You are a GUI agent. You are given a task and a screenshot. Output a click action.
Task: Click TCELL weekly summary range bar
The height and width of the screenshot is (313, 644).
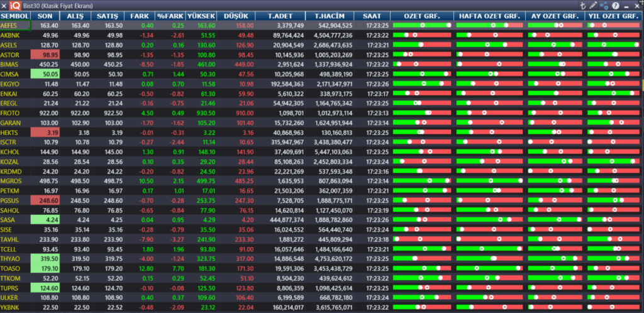(x=489, y=249)
